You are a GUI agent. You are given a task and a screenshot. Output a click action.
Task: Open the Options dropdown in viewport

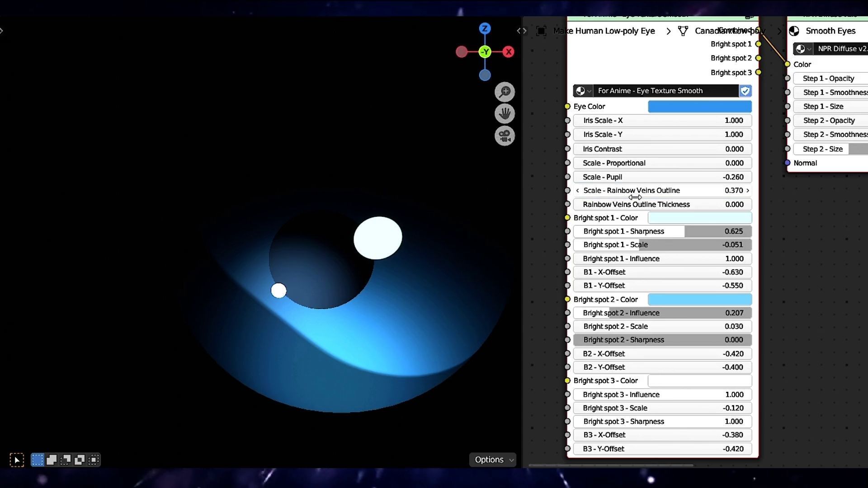(492, 460)
